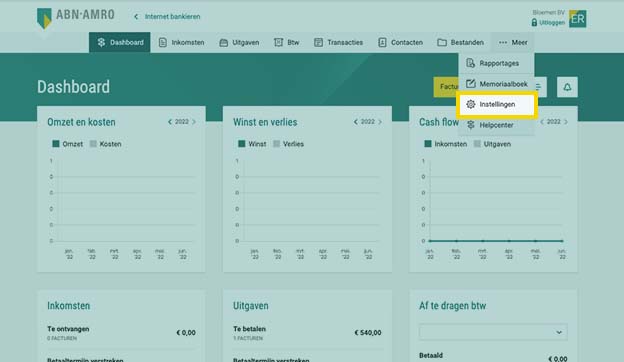Click the Omzet en kosten heading
Screen dimensions: 624x362
click(81, 122)
